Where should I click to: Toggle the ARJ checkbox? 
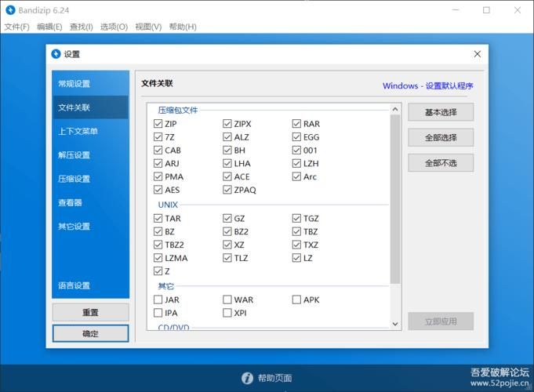[x=158, y=164]
